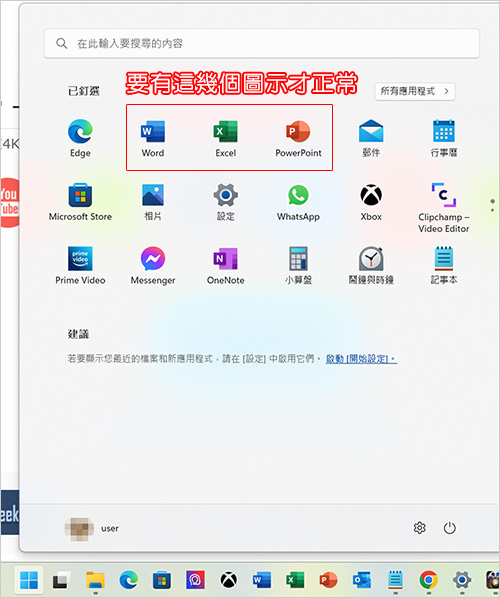Launch the Xbox app tile

pyautogui.click(x=371, y=202)
